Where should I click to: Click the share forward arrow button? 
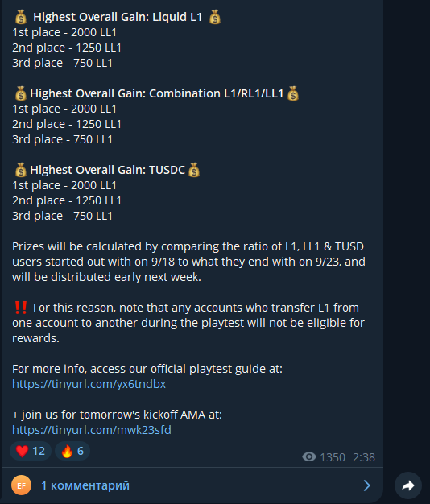[x=407, y=485]
